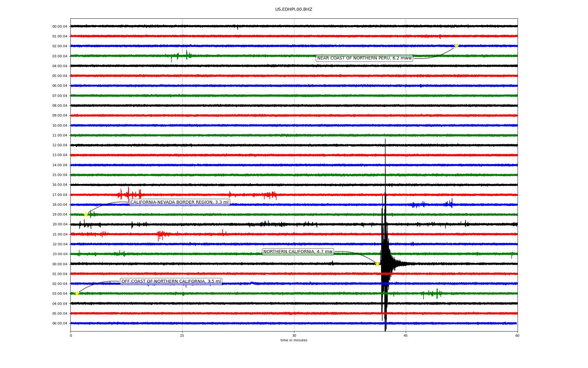588x368 pixels.
Task: Click the last 06:00:04 row time label
Action: 60,324
